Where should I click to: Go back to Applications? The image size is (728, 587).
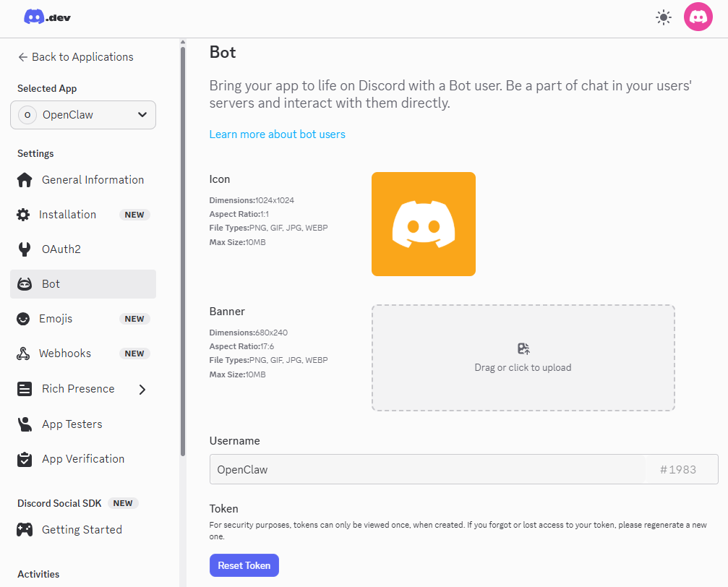pyautogui.click(x=75, y=57)
